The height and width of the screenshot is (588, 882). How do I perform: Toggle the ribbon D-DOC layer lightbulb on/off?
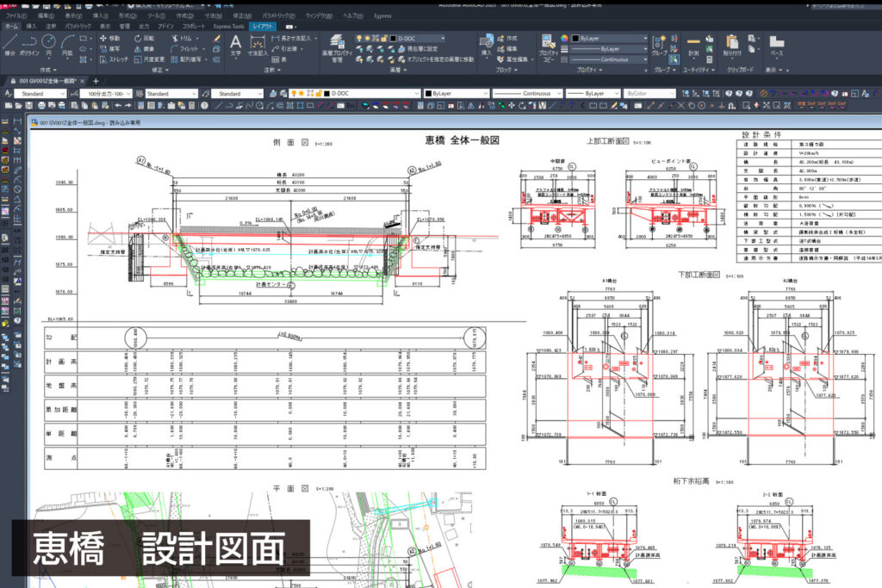point(359,38)
